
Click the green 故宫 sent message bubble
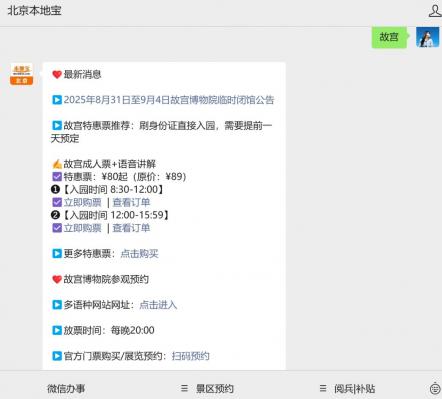click(389, 37)
